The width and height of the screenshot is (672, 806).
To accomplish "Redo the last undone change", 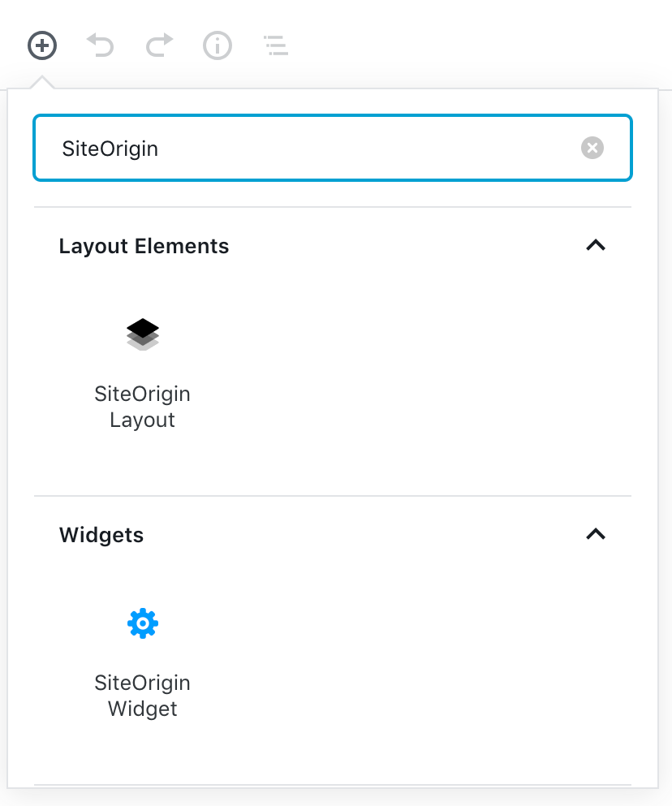I will (x=159, y=45).
